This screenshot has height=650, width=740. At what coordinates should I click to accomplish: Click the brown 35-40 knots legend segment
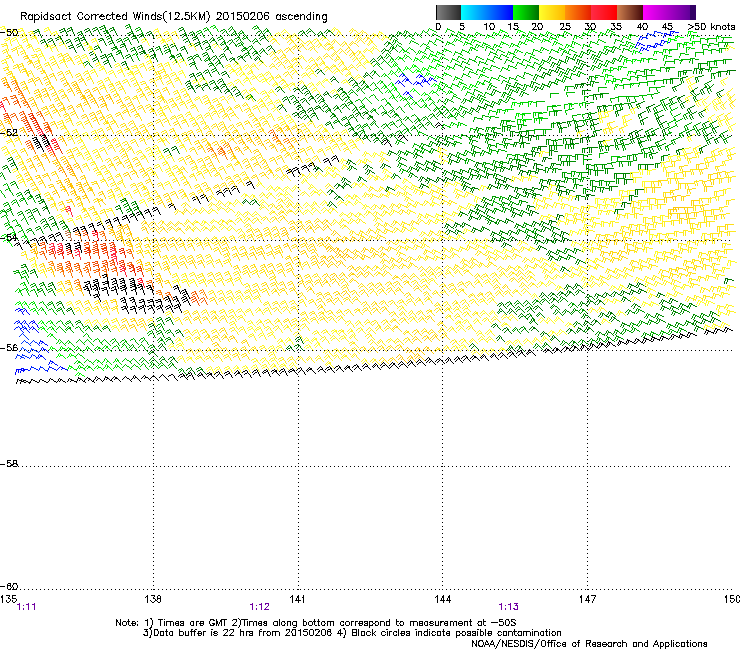[630, 12]
